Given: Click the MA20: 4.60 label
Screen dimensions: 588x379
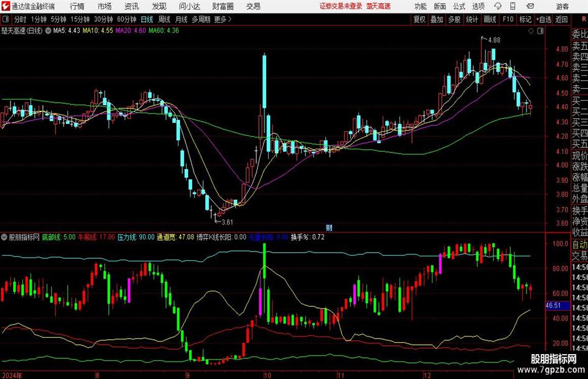Looking at the screenshot, I should [x=131, y=30].
